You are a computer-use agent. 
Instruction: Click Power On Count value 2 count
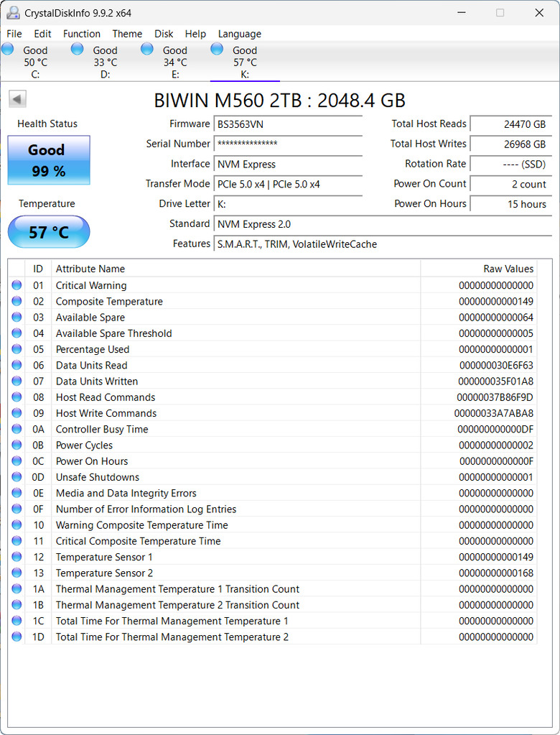coord(511,184)
